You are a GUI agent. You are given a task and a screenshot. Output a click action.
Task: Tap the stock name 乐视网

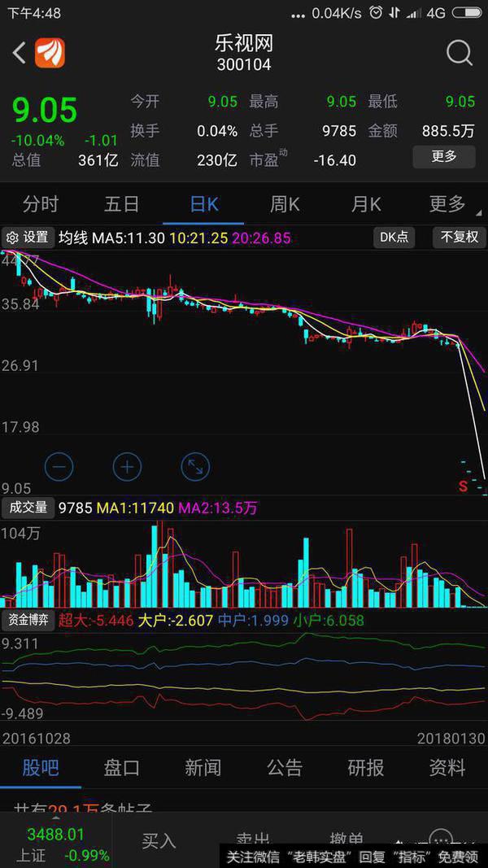[244, 42]
